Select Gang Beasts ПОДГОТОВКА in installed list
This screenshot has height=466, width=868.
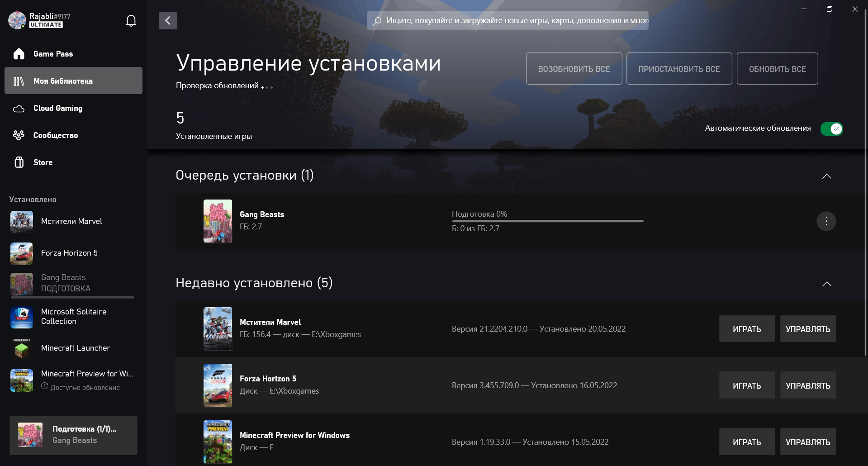click(x=73, y=284)
